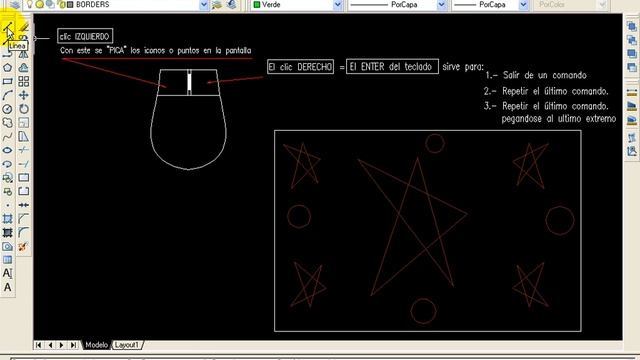This screenshot has width=640, height=360.
Task: Select the Revision Cloud tool
Action: [x=8, y=123]
